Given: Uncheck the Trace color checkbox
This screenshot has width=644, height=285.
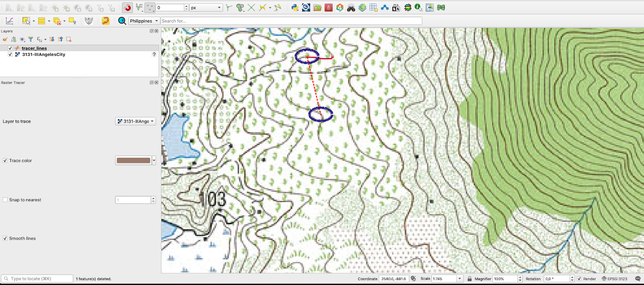Looking at the screenshot, I should (x=5, y=160).
